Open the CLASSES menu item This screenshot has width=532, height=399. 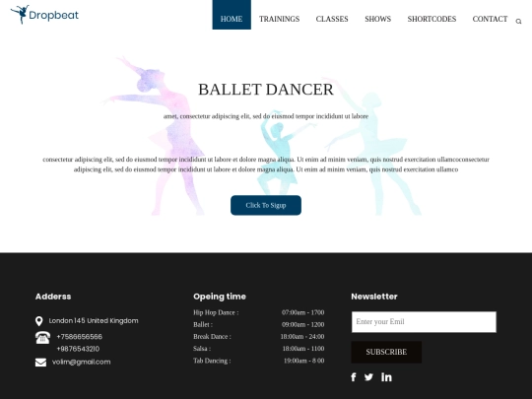pyautogui.click(x=332, y=19)
